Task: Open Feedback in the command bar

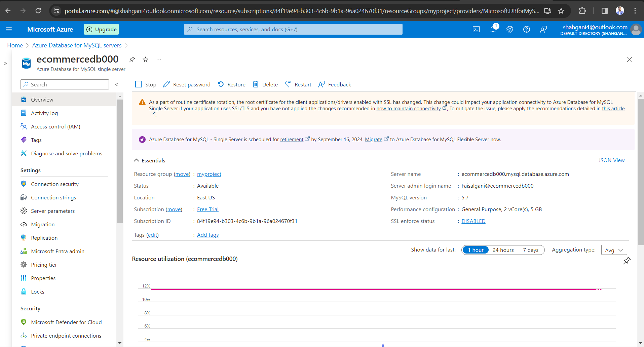Action: point(335,84)
